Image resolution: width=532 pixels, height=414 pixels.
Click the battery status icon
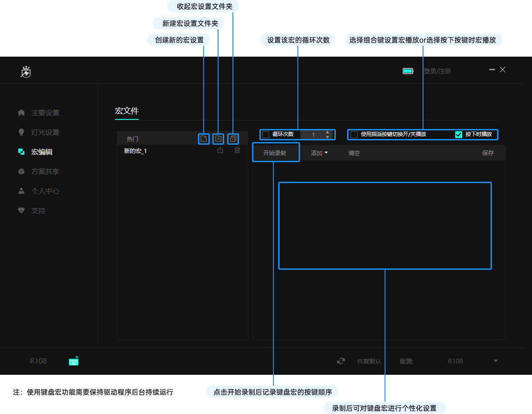[408, 71]
